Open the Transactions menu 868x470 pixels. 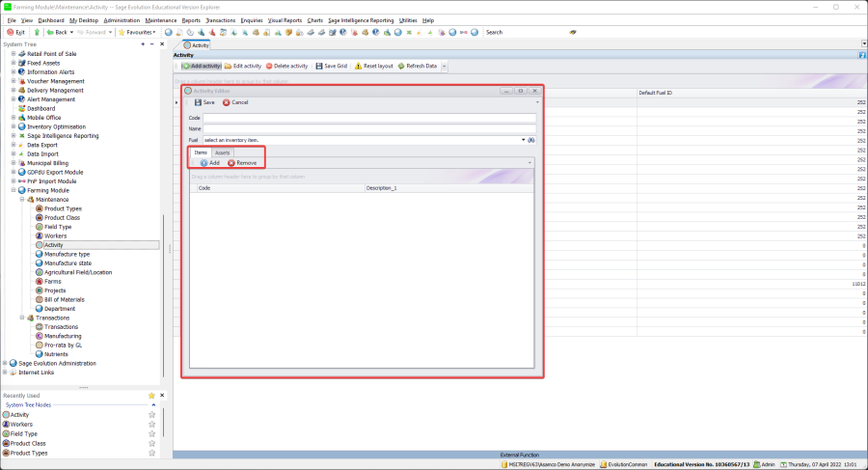[x=220, y=19]
